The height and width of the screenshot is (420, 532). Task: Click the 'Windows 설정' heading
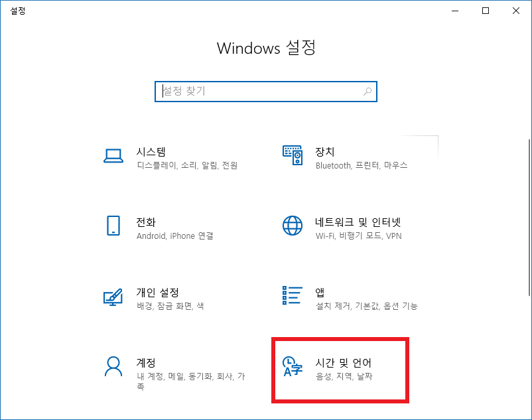tap(267, 48)
